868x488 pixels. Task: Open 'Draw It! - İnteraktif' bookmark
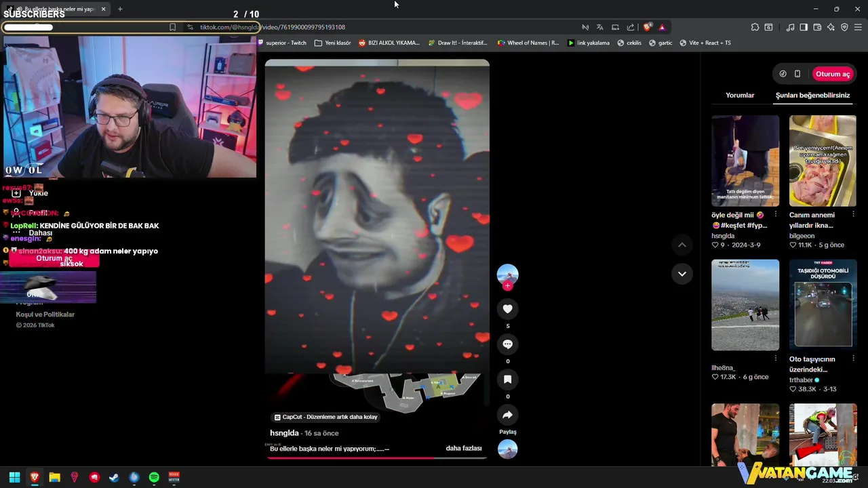pos(458,43)
